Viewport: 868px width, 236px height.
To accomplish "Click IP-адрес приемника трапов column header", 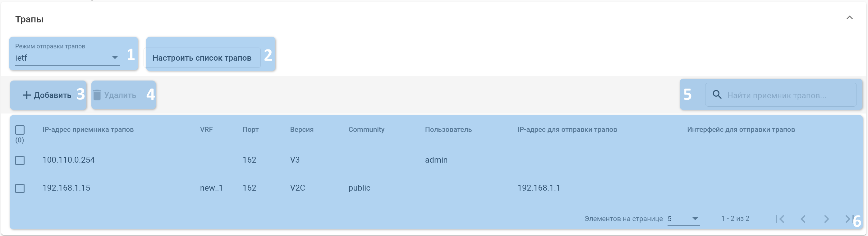I will [x=88, y=129].
